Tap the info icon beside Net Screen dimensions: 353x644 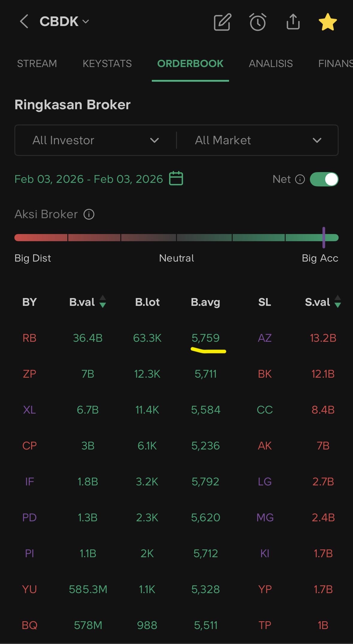300,179
